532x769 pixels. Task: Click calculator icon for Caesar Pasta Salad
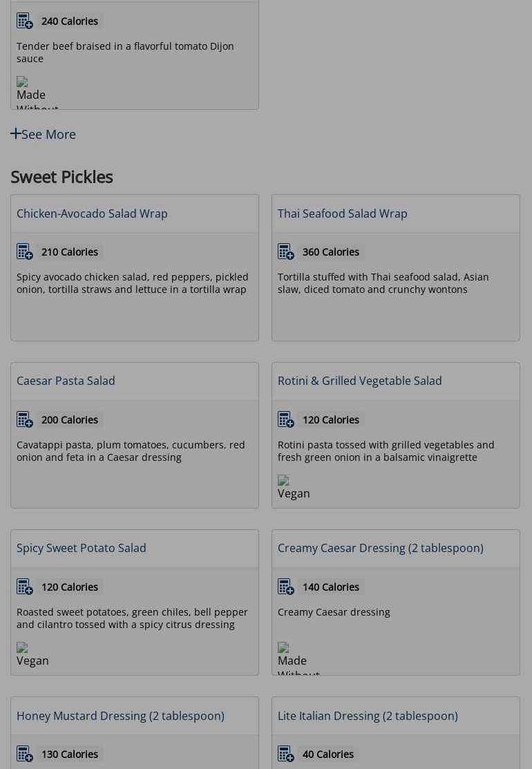(25, 420)
